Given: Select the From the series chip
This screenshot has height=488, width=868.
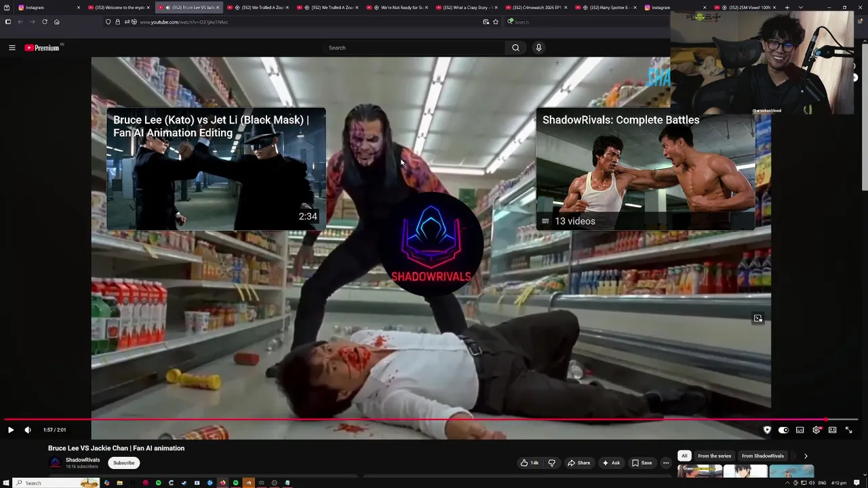Looking at the screenshot, I should pyautogui.click(x=714, y=456).
